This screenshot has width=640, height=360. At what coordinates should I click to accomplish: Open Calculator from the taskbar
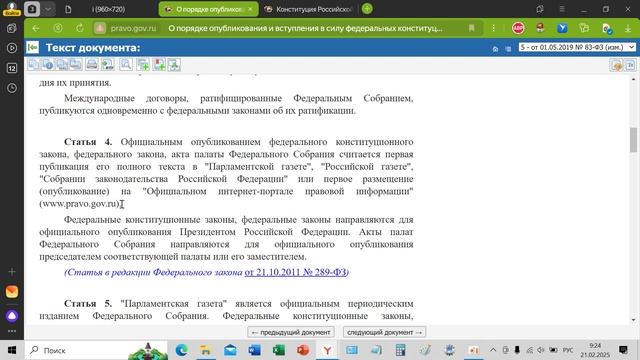[400, 350]
